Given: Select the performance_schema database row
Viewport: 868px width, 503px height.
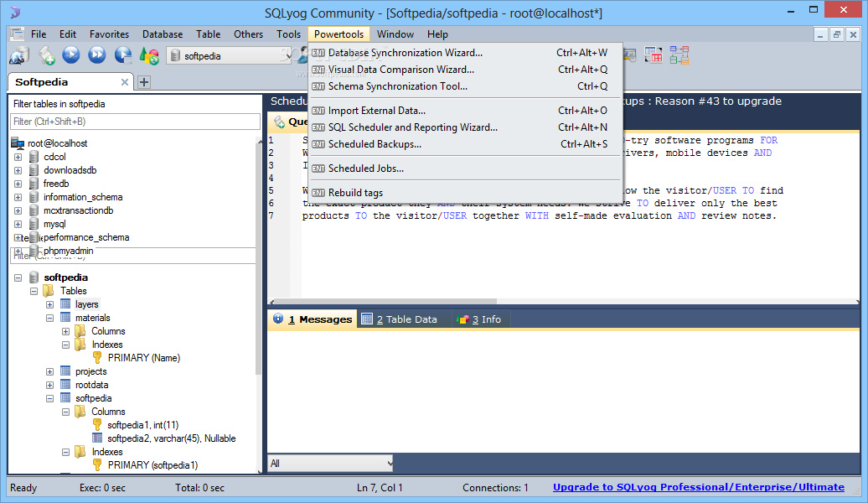Looking at the screenshot, I should point(85,237).
